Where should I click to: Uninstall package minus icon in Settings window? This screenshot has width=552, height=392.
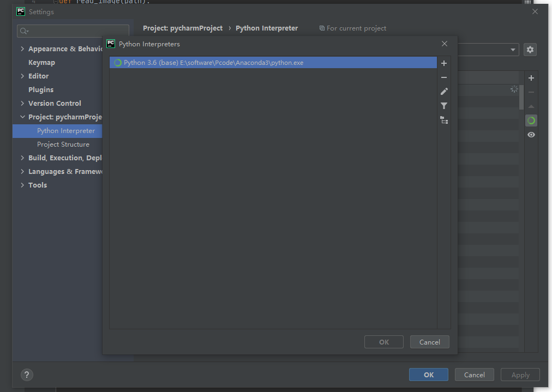tap(531, 92)
